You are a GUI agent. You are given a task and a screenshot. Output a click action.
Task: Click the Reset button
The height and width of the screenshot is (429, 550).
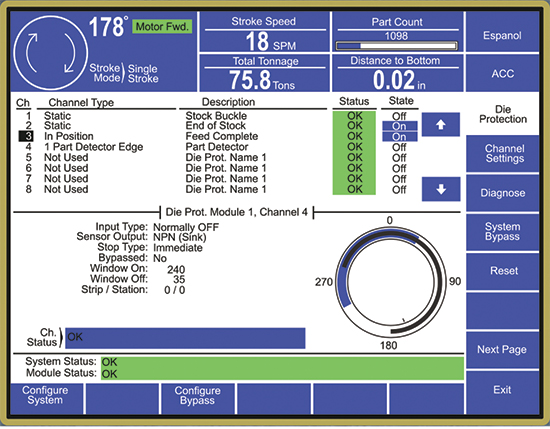(x=503, y=271)
